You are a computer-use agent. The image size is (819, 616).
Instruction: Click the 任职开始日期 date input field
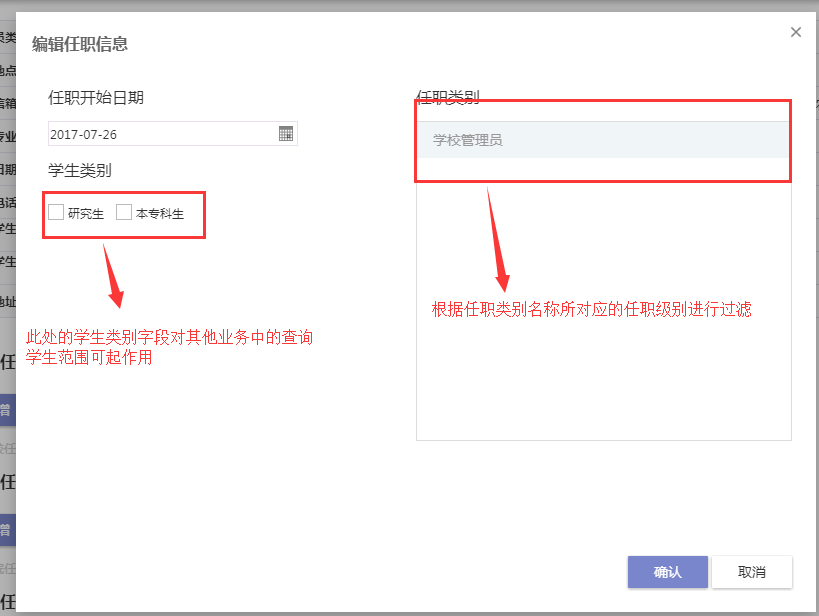click(x=172, y=134)
